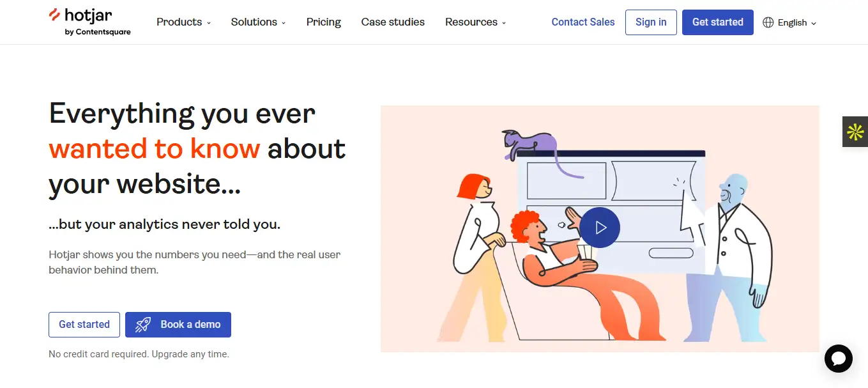Click the rocket icon on Book a demo
This screenshot has width=868, height=388.
pos(143,325)
